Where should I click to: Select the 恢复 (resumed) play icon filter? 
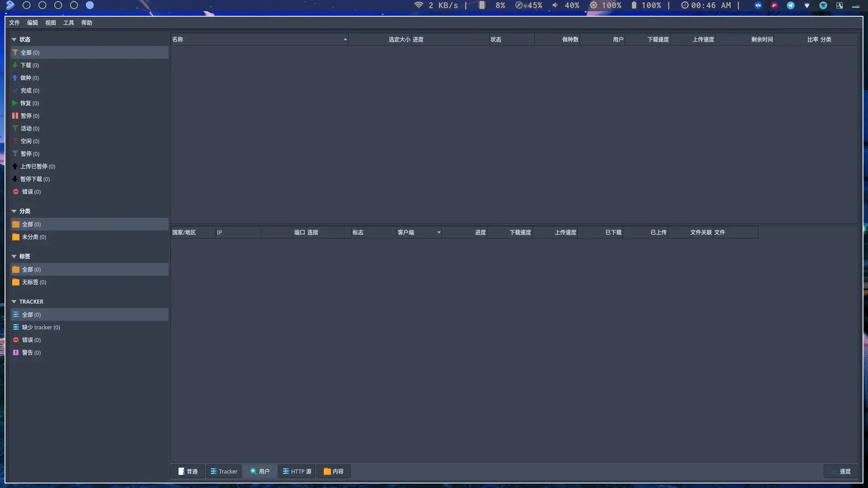15,103
